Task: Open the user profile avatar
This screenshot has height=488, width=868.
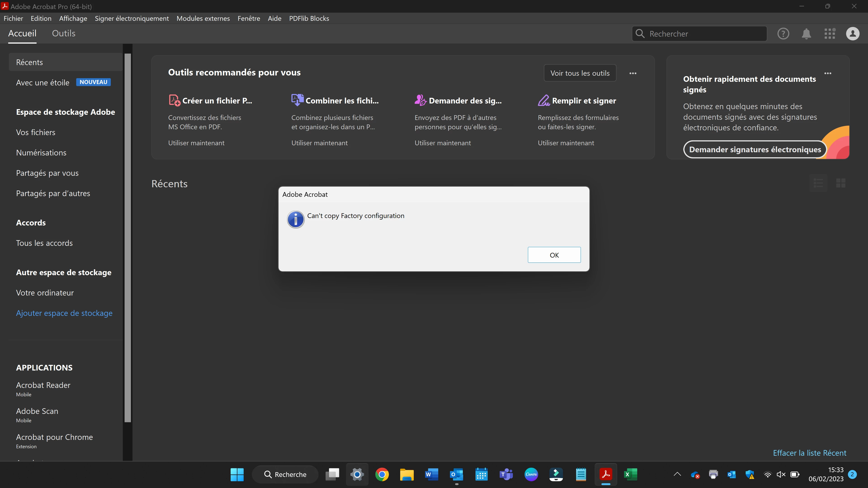Action: click(x=852, y=34)
